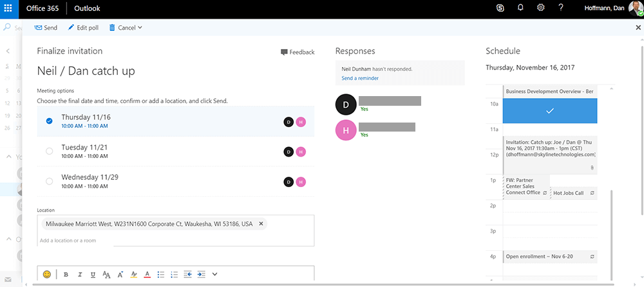Screen dimensions: 644x287
Task: Click Edit poll in the command bar
Action: tap(83, 28)
